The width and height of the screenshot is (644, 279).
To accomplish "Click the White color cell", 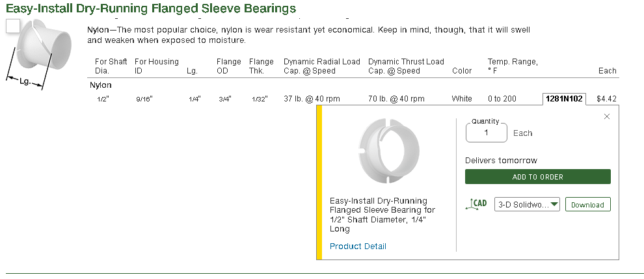I will [x=462, y=99].
